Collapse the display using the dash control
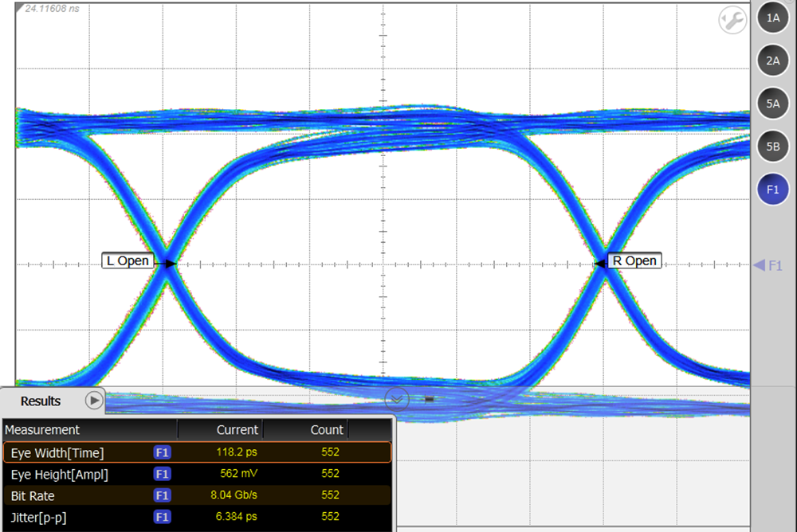 [428, 401]
